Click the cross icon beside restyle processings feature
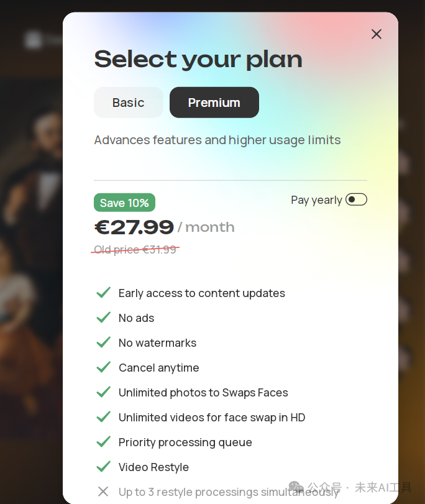Image resolution: width=425 pixels, height=504 pixels. click(x=103, y=492)
